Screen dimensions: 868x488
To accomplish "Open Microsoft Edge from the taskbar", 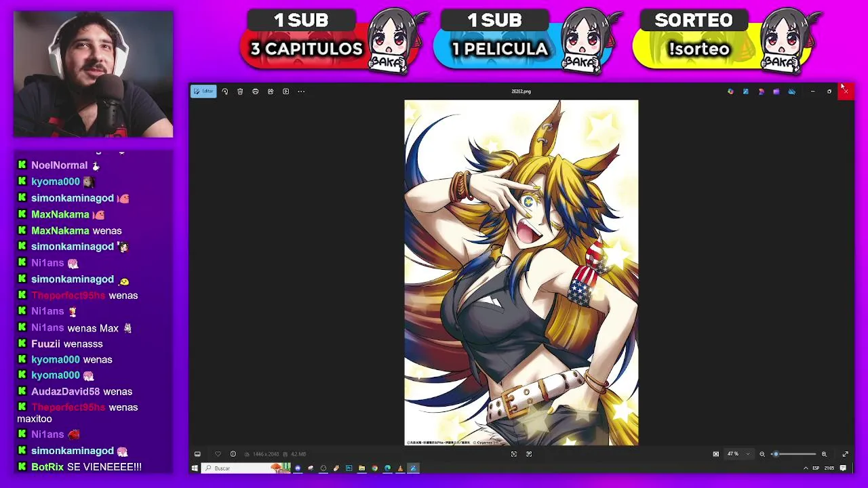I will point(387,468).
